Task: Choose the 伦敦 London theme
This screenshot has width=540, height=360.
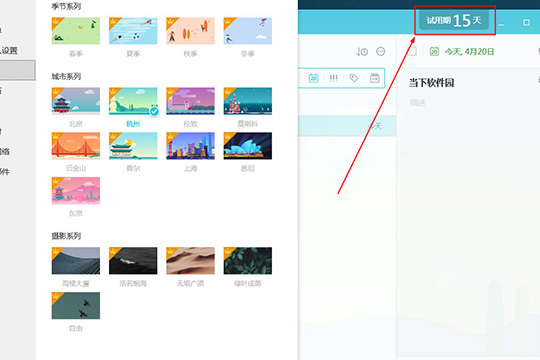Action: (x=190, y=101)
